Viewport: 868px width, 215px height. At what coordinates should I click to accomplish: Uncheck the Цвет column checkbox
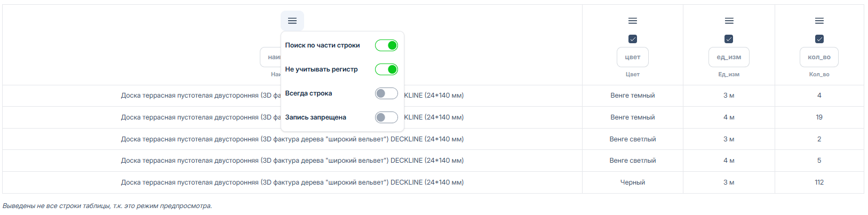[x=633, y=39]
